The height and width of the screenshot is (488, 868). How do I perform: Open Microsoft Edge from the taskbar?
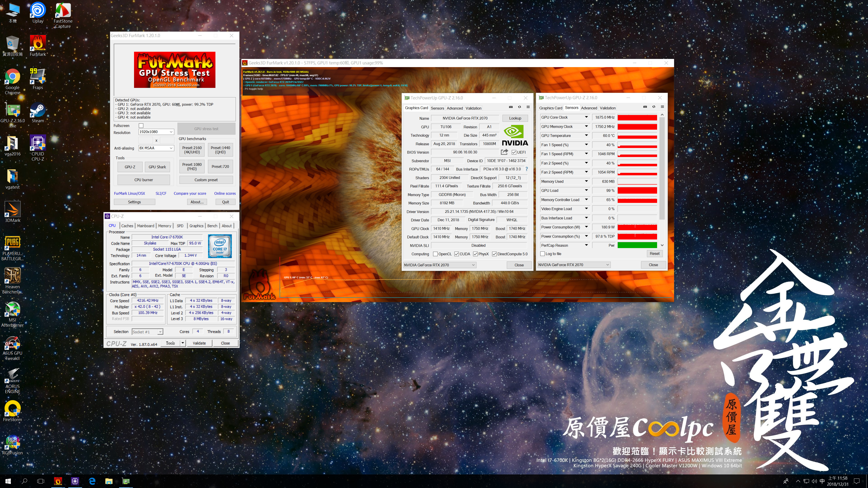tap(92, 481)
